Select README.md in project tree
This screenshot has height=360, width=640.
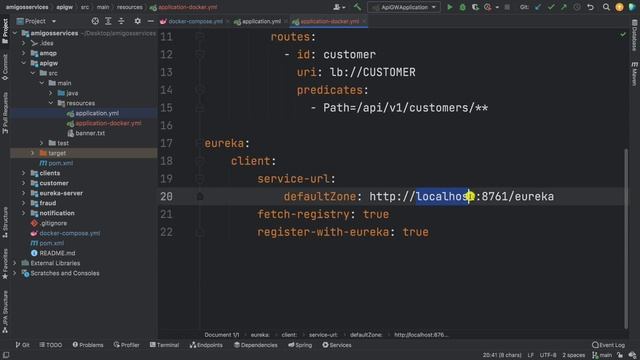(57, 253)
